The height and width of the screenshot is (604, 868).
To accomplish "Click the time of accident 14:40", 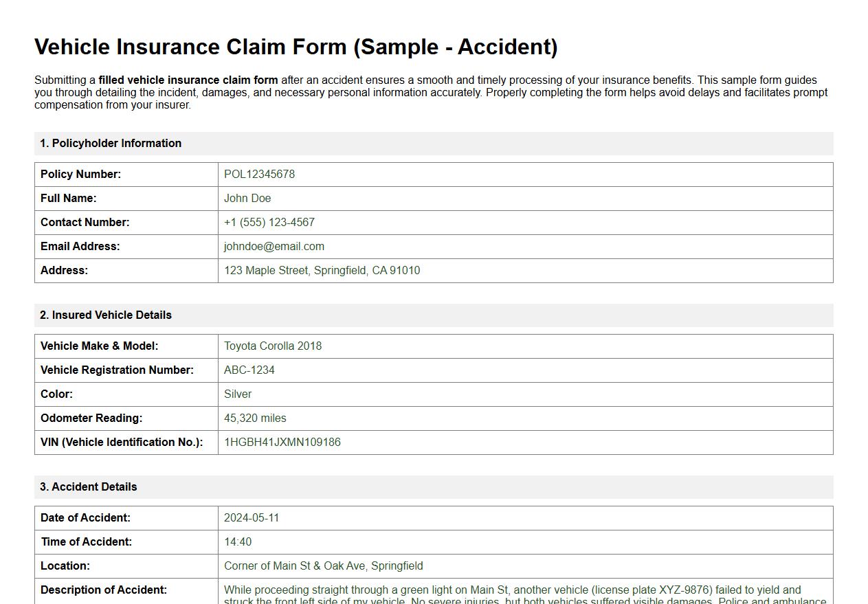I will pyautogui.click(x=237, y=541).
